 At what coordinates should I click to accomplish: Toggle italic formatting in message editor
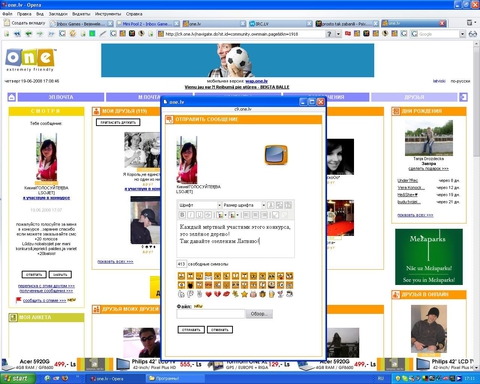coord(191,215)
